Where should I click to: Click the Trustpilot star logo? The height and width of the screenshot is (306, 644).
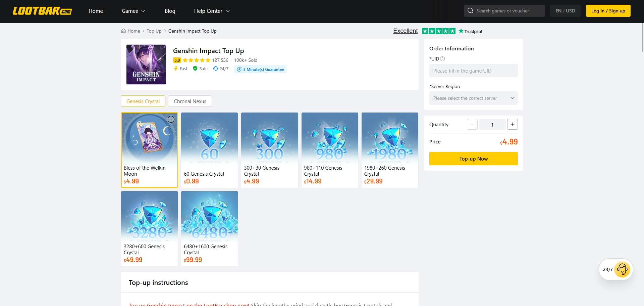point(470,31)
